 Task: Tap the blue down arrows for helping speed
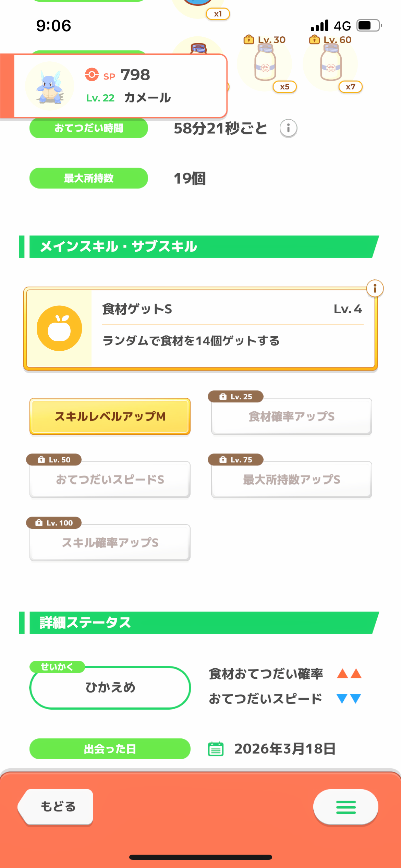(349, 699)
